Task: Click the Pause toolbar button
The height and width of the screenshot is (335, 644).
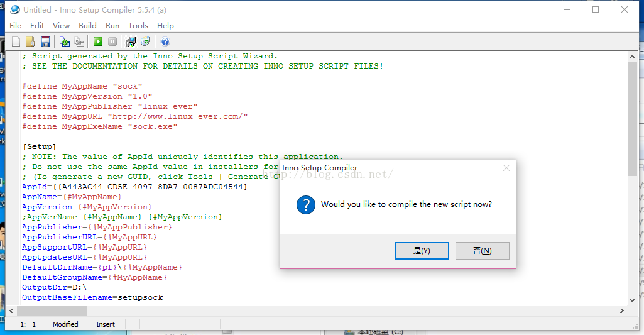Action: pyautogui.click(x=112, y=41)
